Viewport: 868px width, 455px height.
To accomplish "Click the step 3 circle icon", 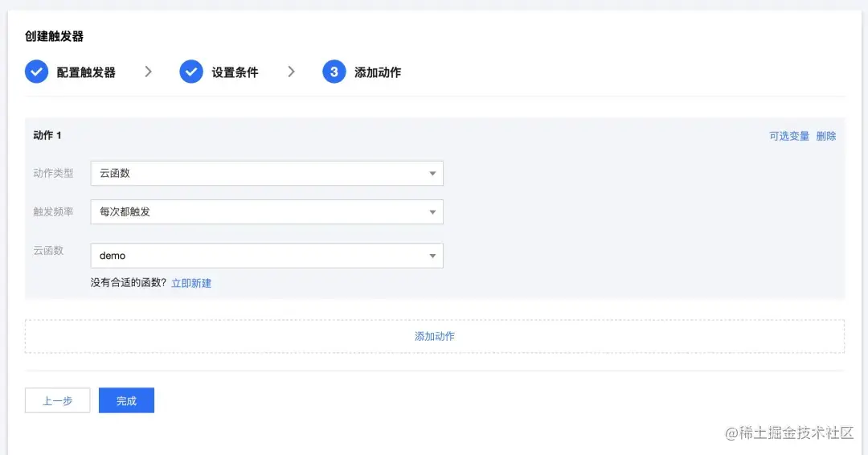I will [x=334, y=72].
